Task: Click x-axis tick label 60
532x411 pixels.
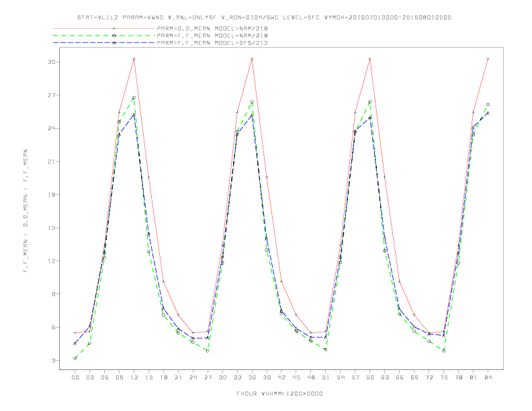Action: (x=370, y=377)
